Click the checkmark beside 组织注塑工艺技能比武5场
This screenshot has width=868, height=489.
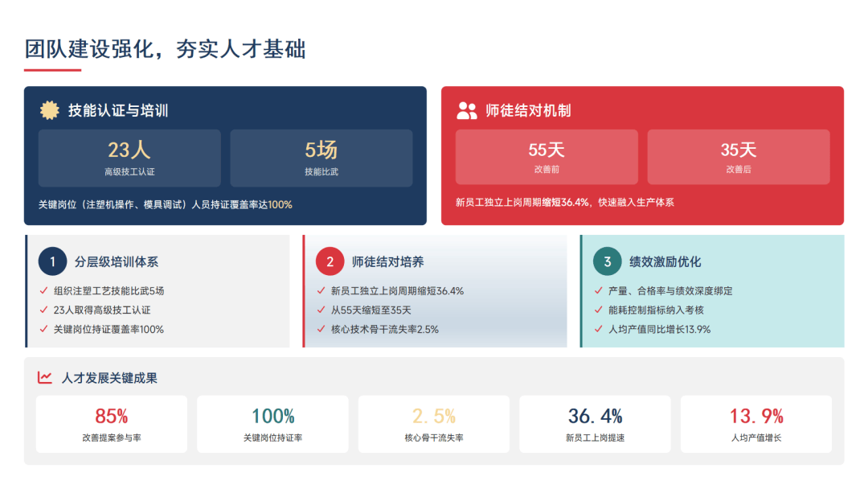43,291
